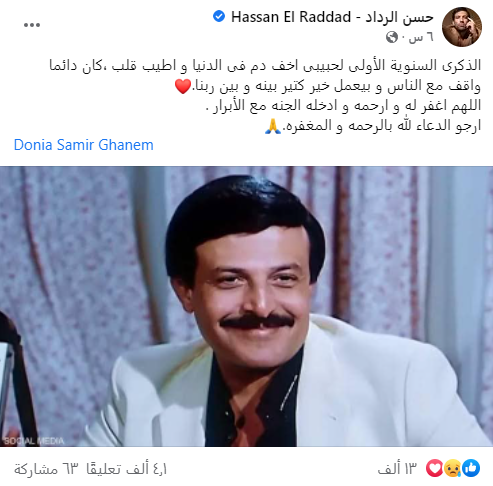Click the red heart Love reaction icon
The width and height of the screenshot is (493, 486).
point(435,468)
